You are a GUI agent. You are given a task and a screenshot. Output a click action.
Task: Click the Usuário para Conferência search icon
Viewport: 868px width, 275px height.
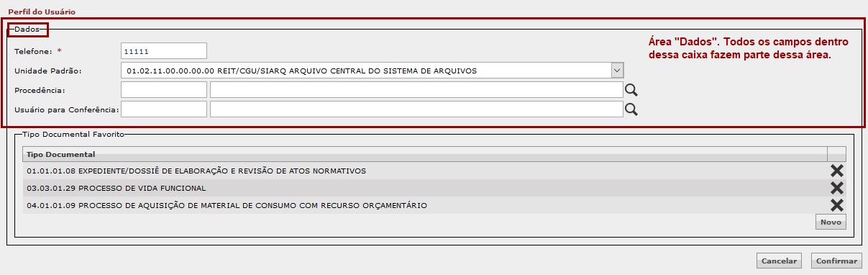click(x=631, y=109)
